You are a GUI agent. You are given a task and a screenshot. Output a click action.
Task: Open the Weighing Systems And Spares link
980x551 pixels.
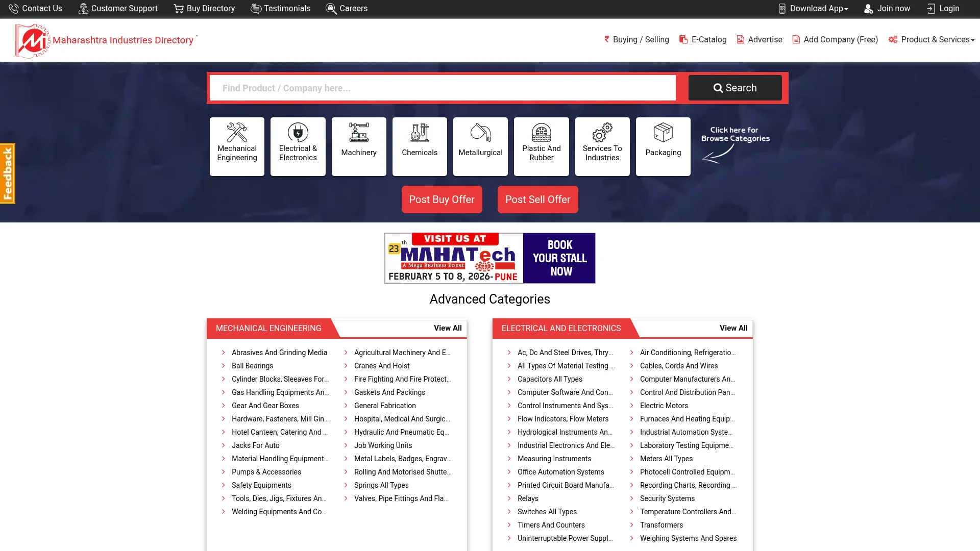688,538
